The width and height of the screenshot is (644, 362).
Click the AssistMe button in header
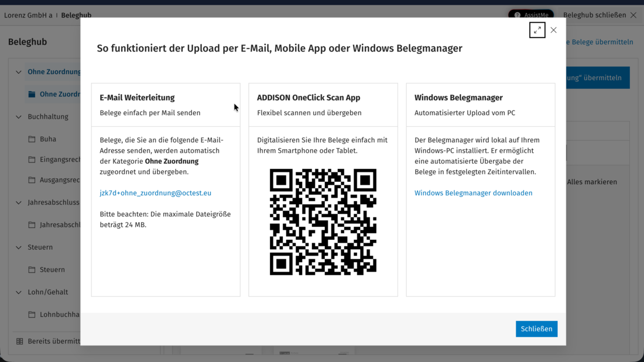coord(530,15)
